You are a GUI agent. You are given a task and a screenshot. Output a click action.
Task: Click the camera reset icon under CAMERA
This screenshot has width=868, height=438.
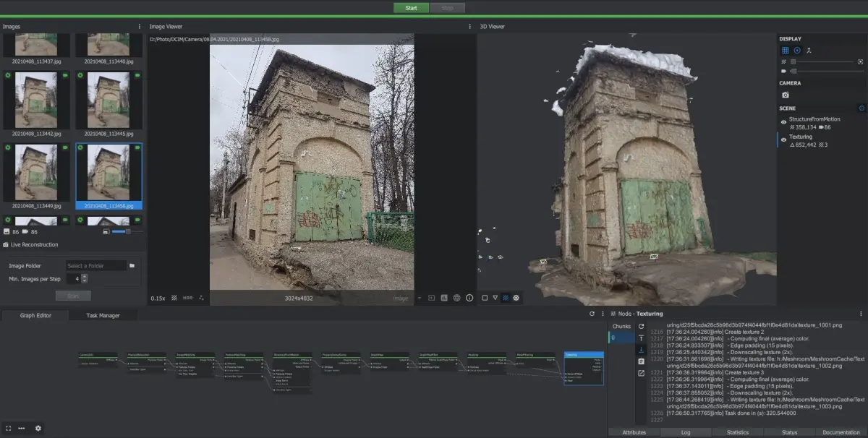786,95
